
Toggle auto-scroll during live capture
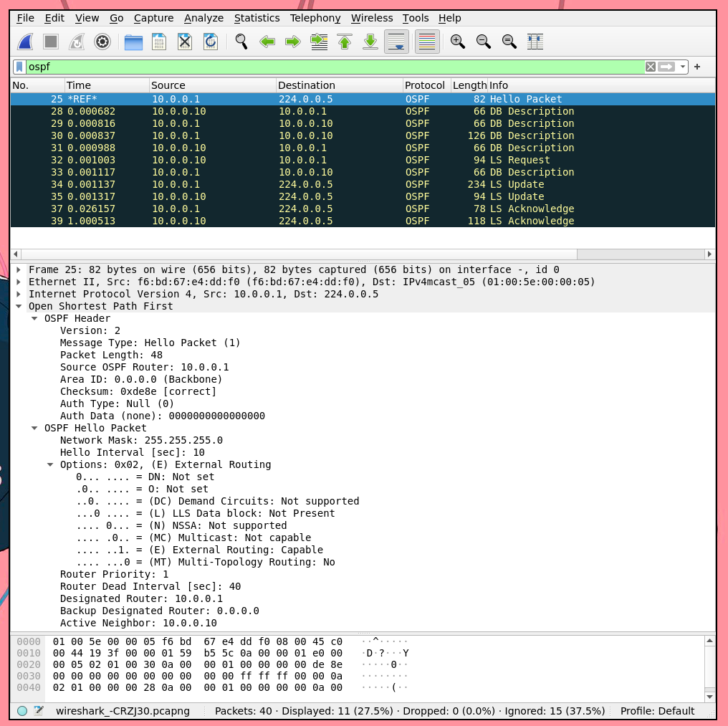[397, 42]
